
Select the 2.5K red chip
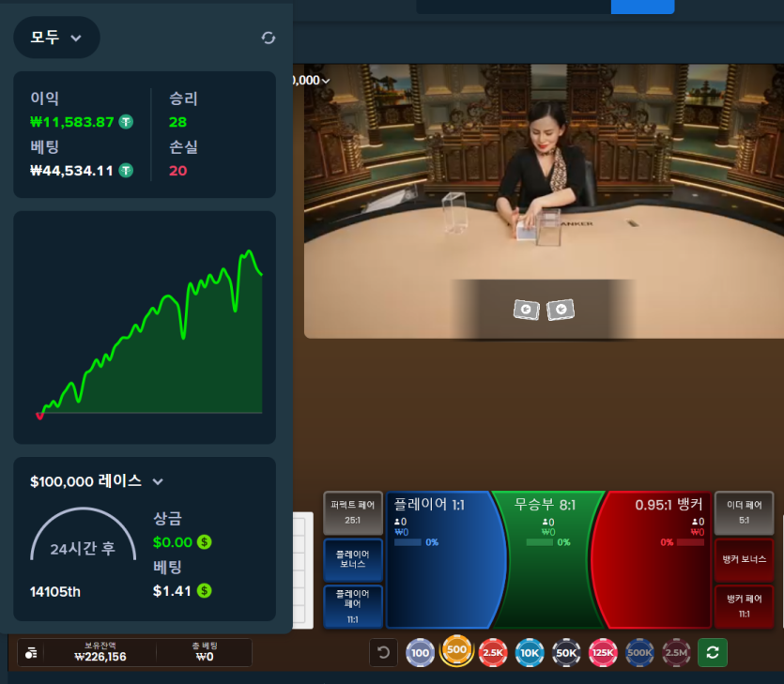pyautogui.click(x=493, y=652)
